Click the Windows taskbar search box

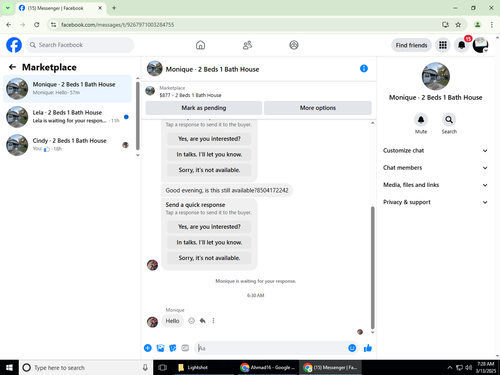86,367
